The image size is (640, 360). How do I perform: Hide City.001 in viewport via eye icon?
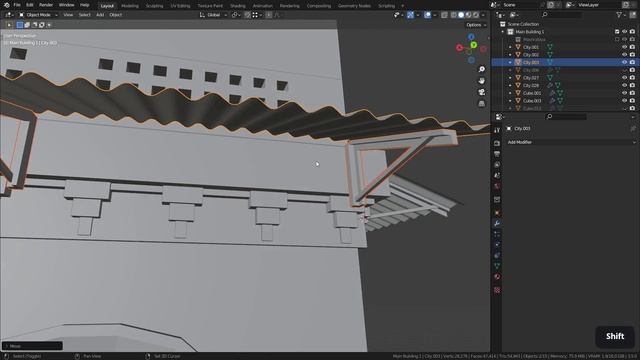coord(624,47)
